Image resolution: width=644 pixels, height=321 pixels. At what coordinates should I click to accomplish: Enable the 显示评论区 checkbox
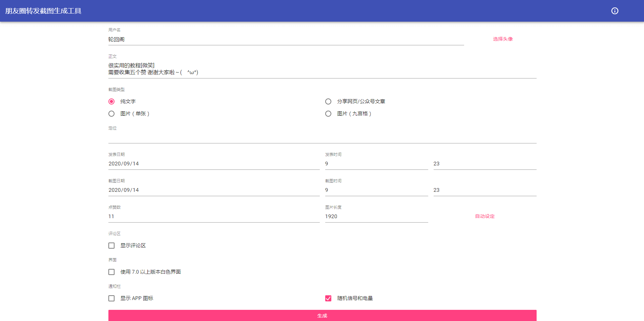tap(111, 246)
